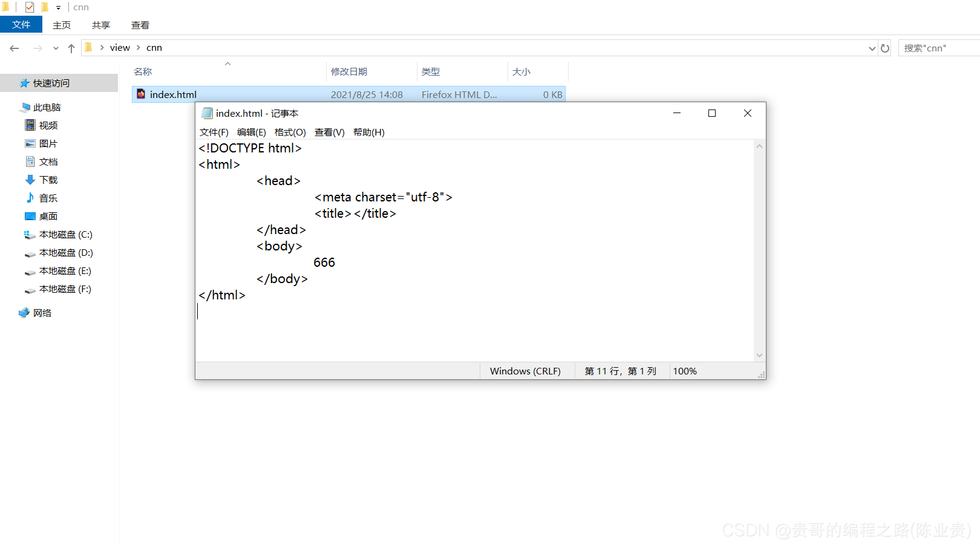Go forward with the right arrow
Screen dimensions: 980x545
(x=38, y=48)
